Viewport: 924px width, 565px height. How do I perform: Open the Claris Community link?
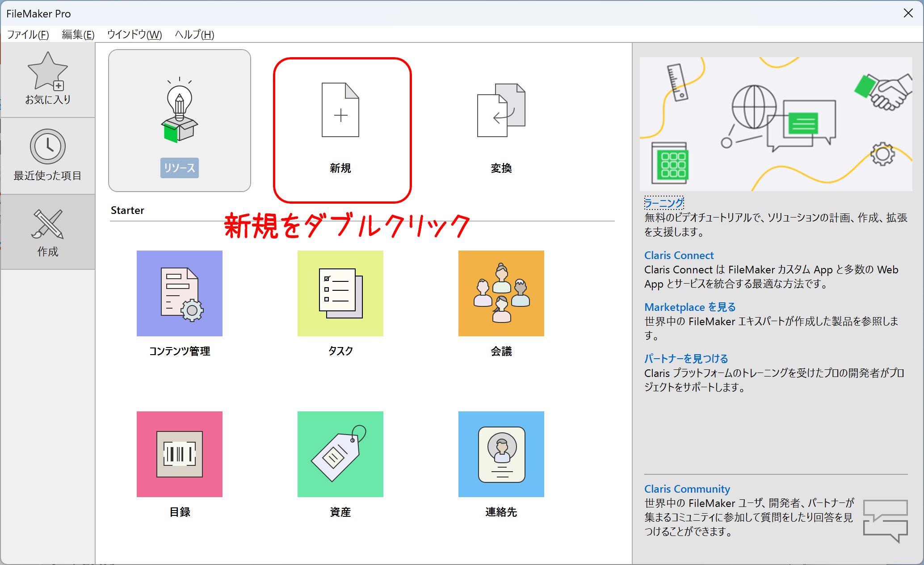point(687,489)
